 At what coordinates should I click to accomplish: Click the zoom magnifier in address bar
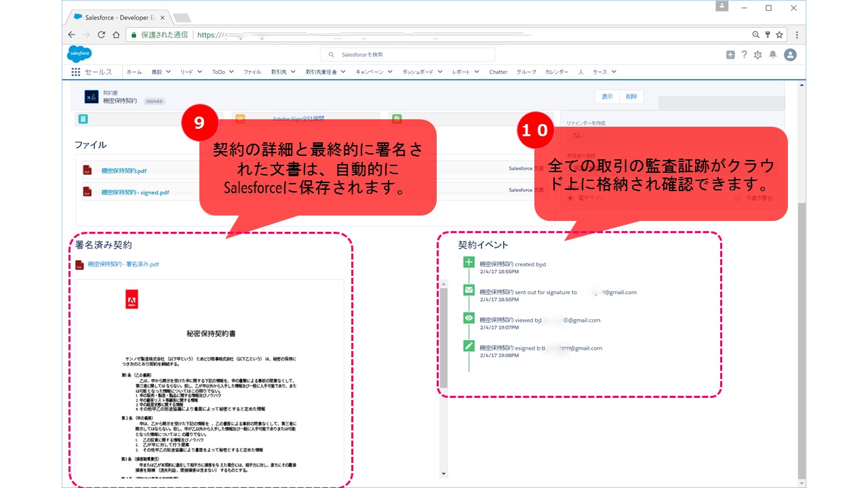[x=756, y=35]
